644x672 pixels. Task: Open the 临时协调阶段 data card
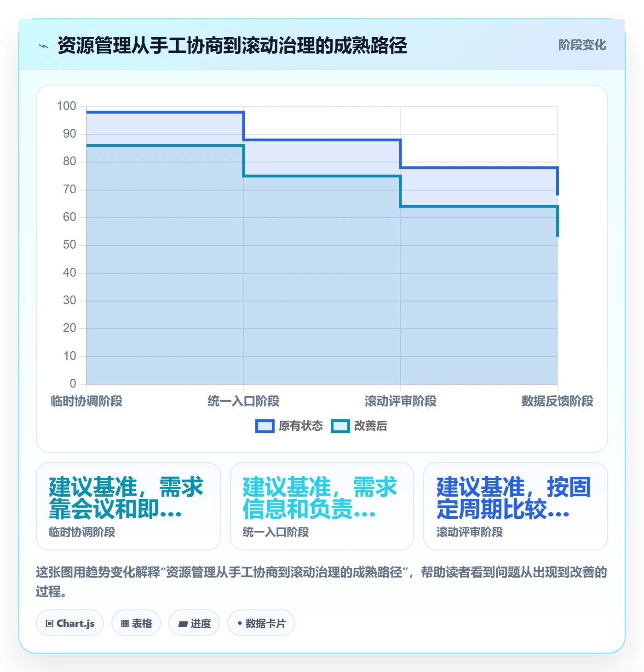[128, 506]
